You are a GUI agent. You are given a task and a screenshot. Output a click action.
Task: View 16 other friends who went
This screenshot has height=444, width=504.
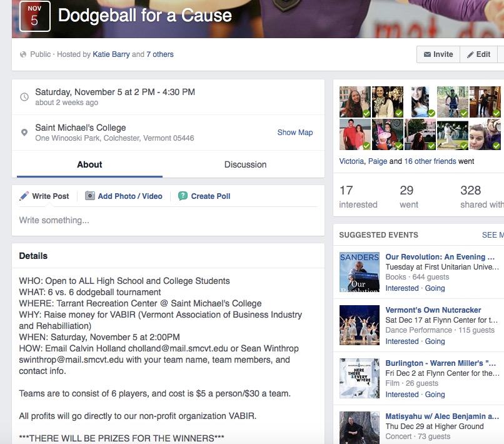tap(430, 161)
